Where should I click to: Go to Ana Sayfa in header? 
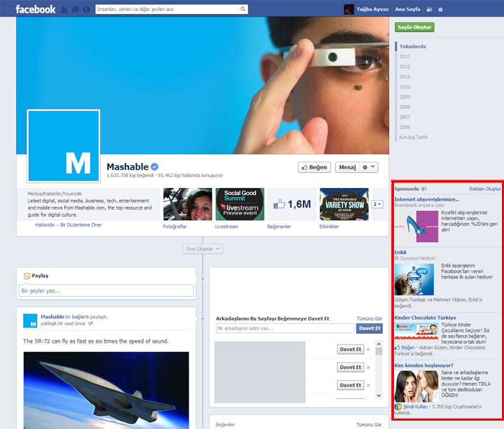407,9
